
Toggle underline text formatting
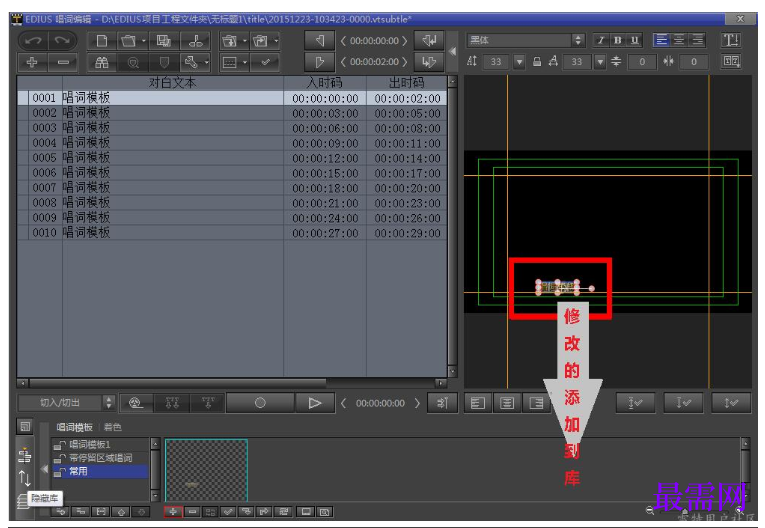[634, 40]
